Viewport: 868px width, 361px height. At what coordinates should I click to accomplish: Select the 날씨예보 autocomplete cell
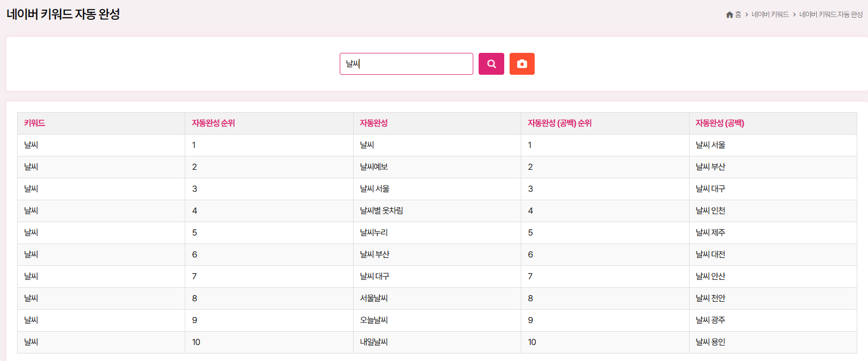437,167
